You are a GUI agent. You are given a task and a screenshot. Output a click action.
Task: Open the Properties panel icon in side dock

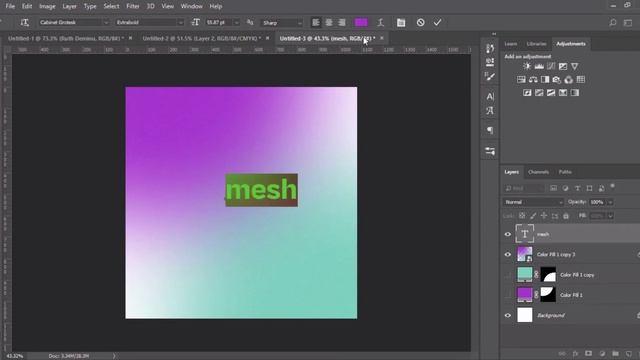point(490,151)
